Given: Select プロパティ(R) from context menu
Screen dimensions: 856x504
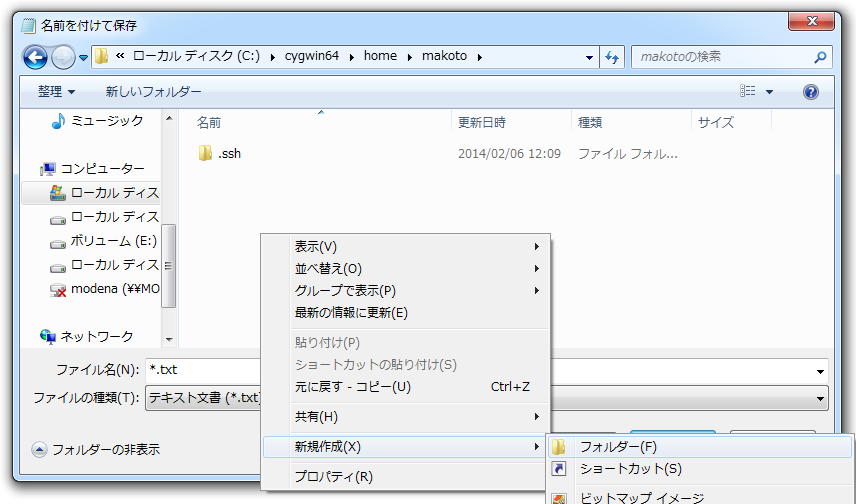Looking at the screenshot, I should pos(333,477).
